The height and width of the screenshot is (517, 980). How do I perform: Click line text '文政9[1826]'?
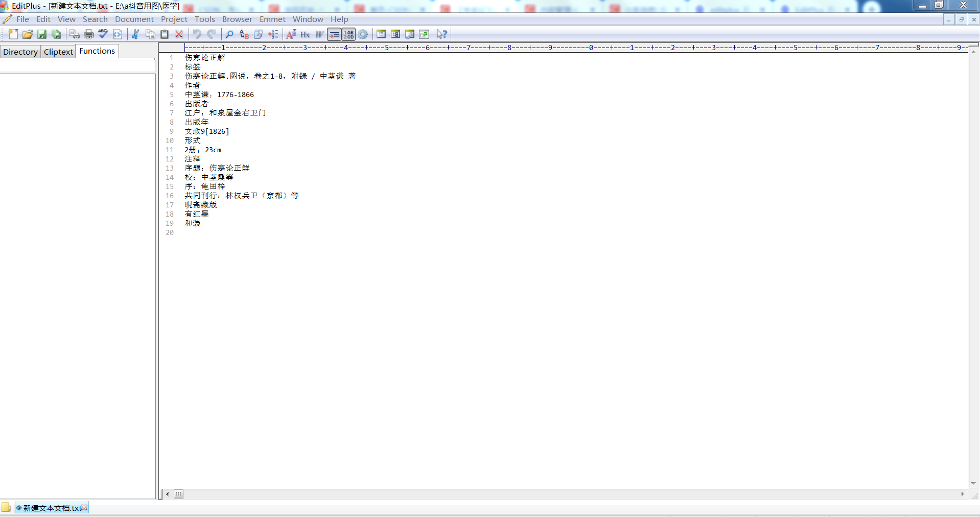[207, 131]
